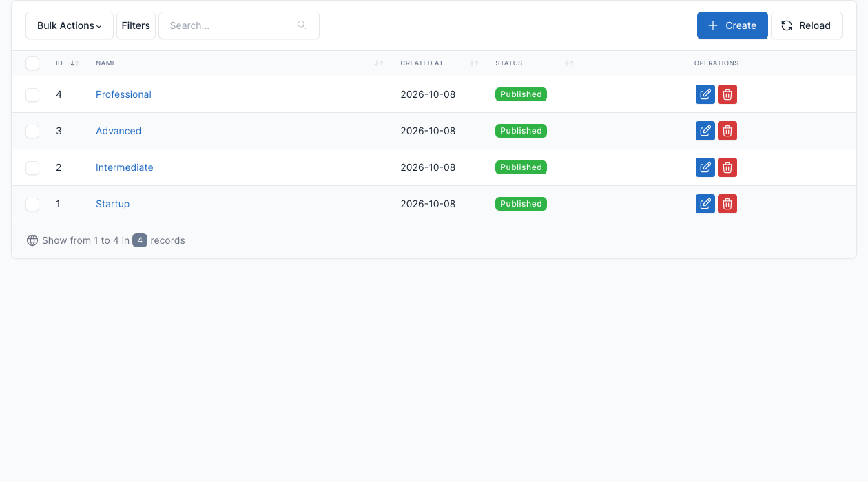This screenshot has width=868, height=482.
Task: Sort by Created At column arrows
Action: pos(474,63)
